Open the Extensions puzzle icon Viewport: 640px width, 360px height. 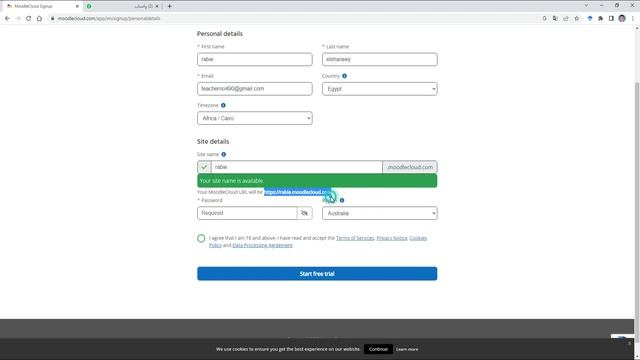[600, 18]
